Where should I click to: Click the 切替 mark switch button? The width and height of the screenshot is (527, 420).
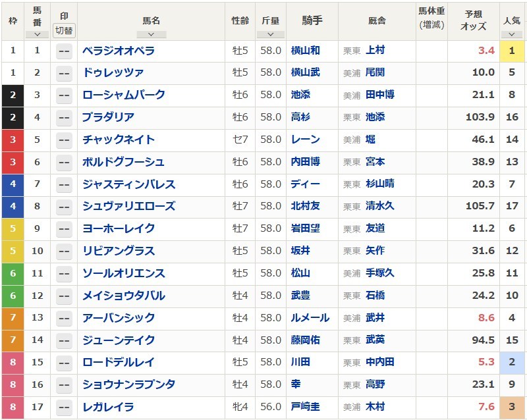coord(64,30)
